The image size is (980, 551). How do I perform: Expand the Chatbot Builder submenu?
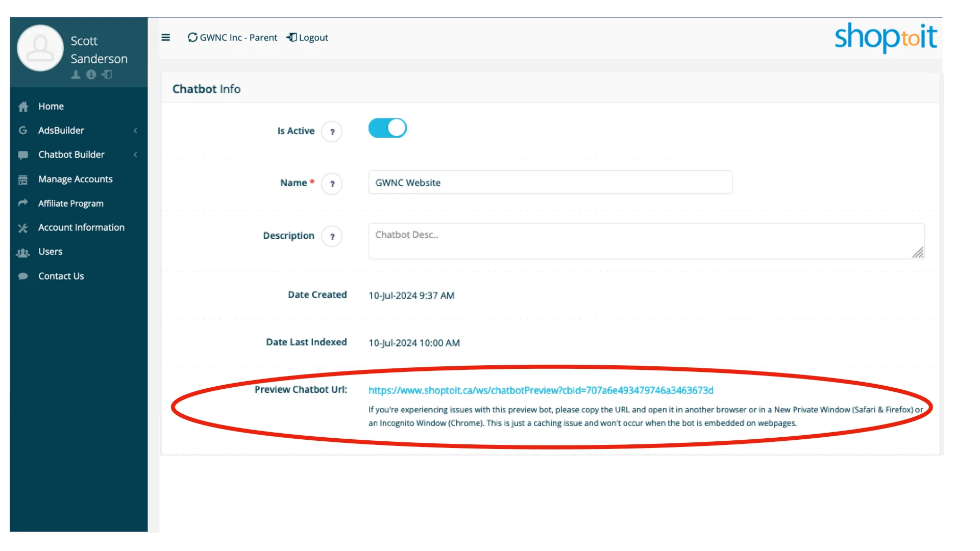click(x=135, y=155)
